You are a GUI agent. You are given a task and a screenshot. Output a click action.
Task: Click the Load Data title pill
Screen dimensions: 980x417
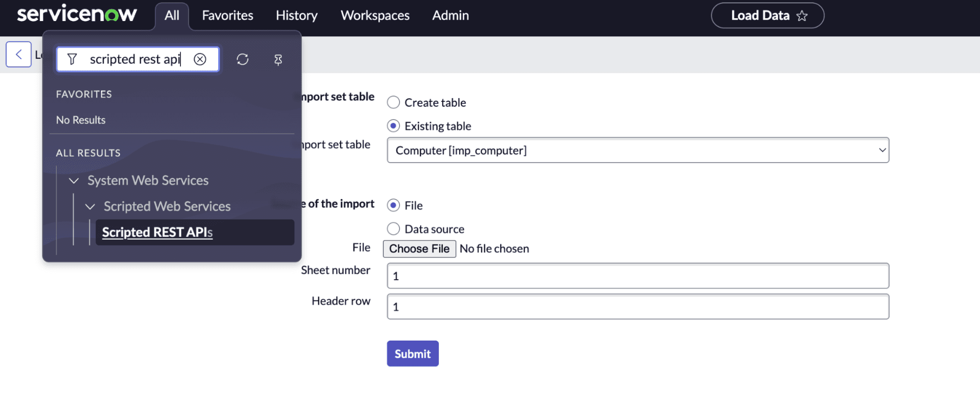tap(767, 16)
